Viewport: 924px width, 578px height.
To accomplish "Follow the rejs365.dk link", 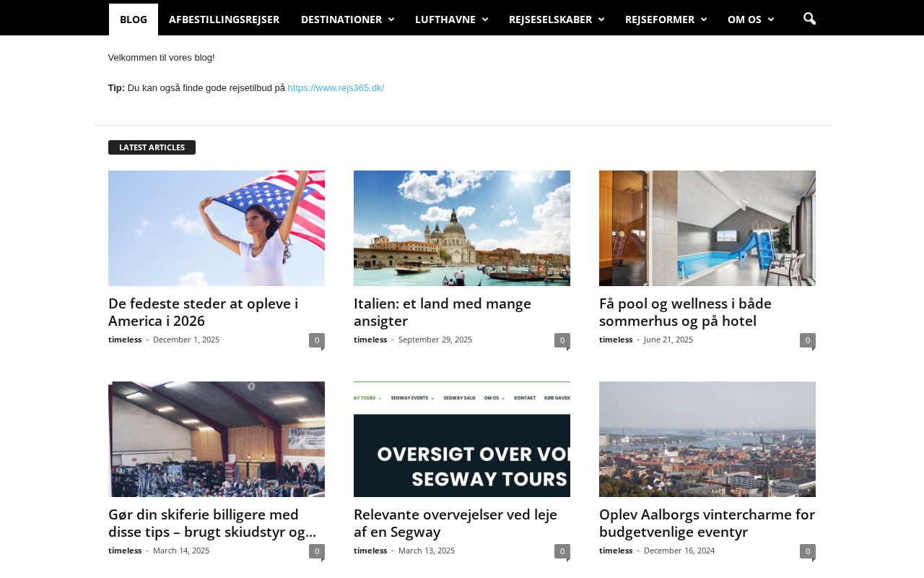I will pyautogui.click(x=336, y=88).
